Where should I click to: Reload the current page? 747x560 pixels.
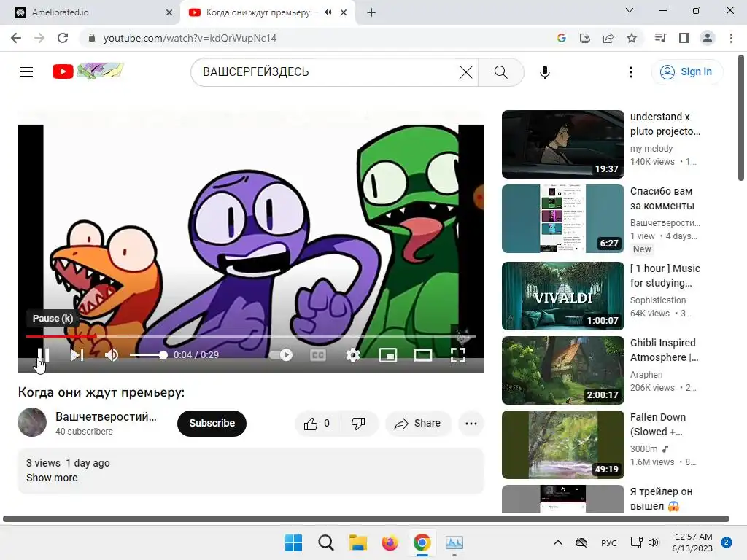tap(63, 38)
